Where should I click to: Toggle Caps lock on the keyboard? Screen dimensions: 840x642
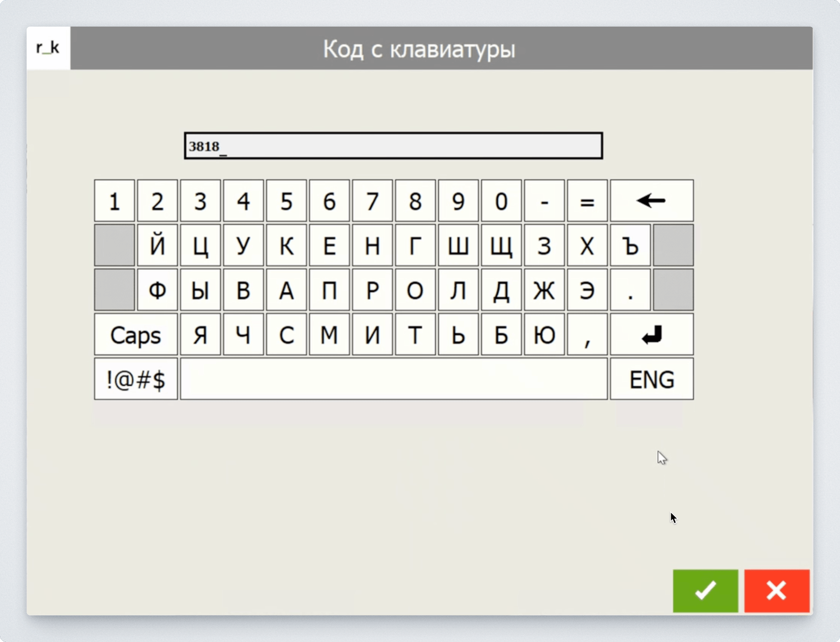(x=135, y=335)
